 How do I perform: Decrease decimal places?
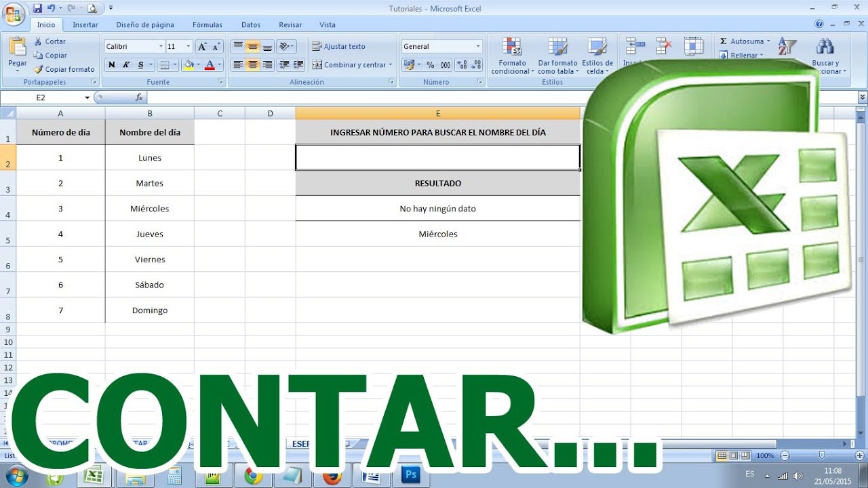(x=476, y=65)
